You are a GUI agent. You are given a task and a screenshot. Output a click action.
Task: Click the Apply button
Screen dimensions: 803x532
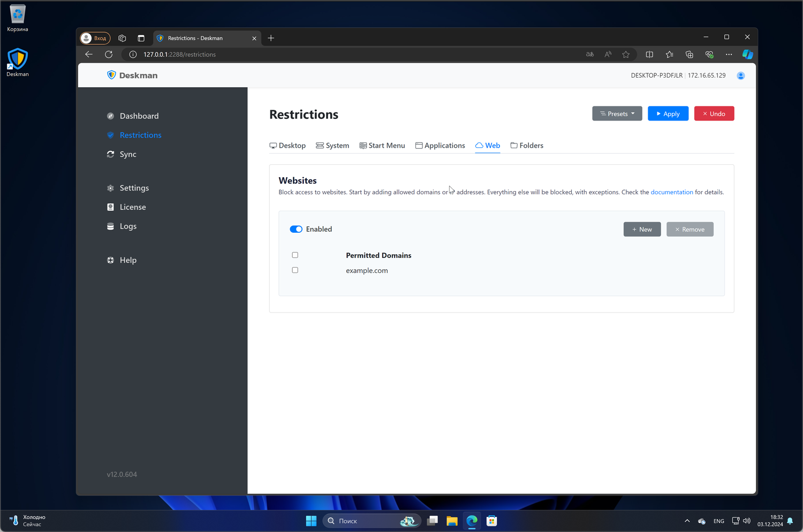(x=668, y=113)
